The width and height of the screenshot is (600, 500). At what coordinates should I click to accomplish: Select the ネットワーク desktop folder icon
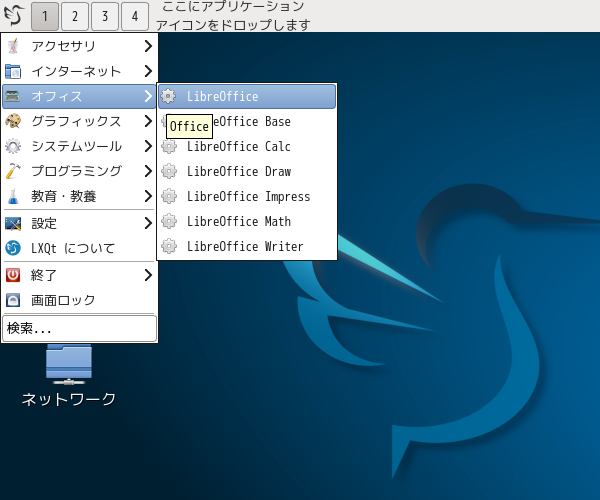pos(69,365)
